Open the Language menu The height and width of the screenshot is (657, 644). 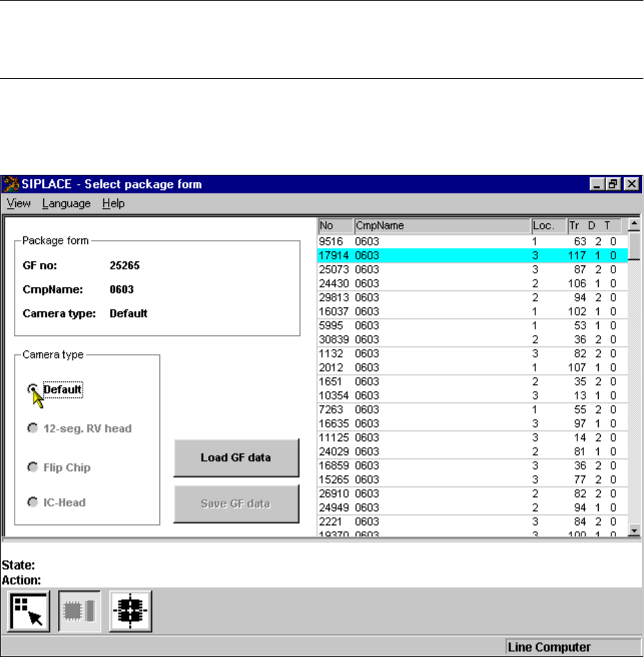pos(66,203)
